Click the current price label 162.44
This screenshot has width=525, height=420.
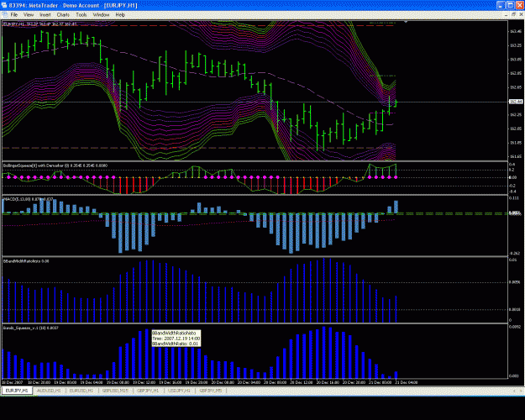[516, 102]
